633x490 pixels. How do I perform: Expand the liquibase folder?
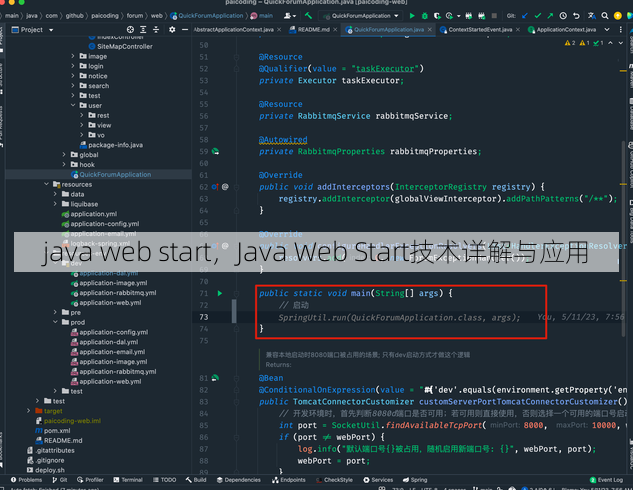(x=55, y=204)
